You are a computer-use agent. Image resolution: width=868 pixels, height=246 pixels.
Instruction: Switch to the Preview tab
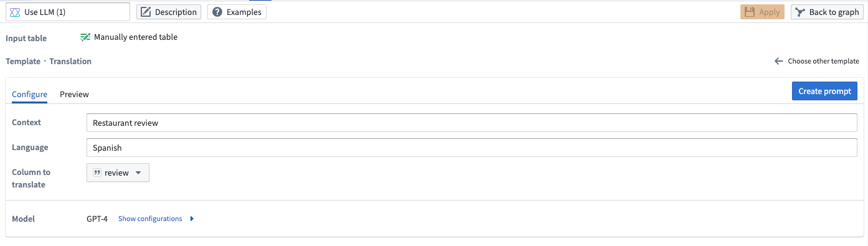[74, 94]
